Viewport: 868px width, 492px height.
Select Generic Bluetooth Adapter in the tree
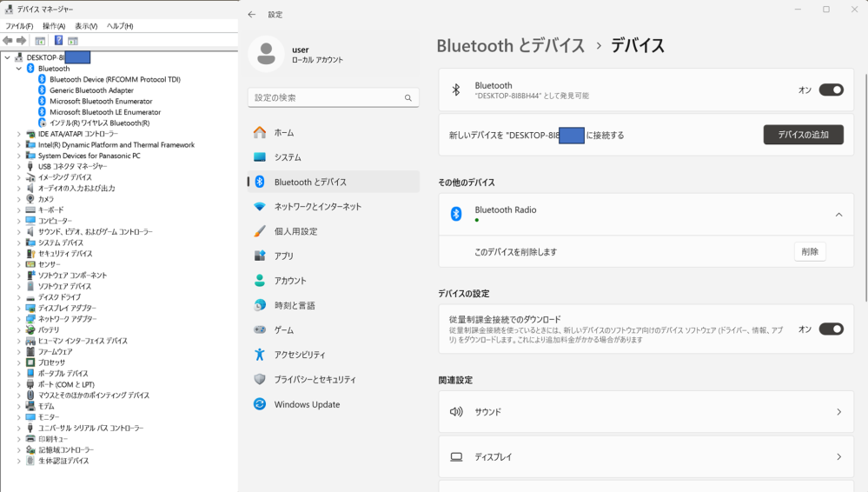pos(91,90)
